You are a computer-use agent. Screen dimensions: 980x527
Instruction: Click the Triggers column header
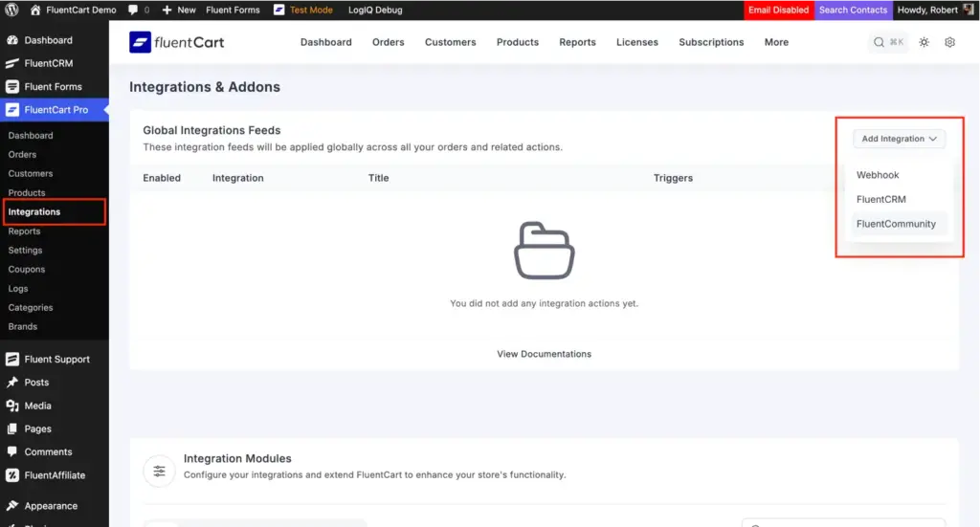(x=673, y=178)
